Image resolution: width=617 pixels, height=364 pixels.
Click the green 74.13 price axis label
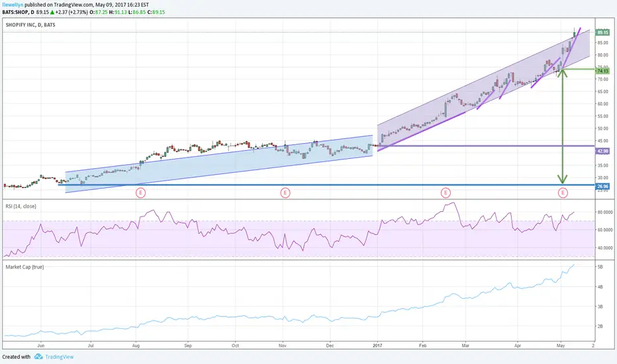pos(603,71)
